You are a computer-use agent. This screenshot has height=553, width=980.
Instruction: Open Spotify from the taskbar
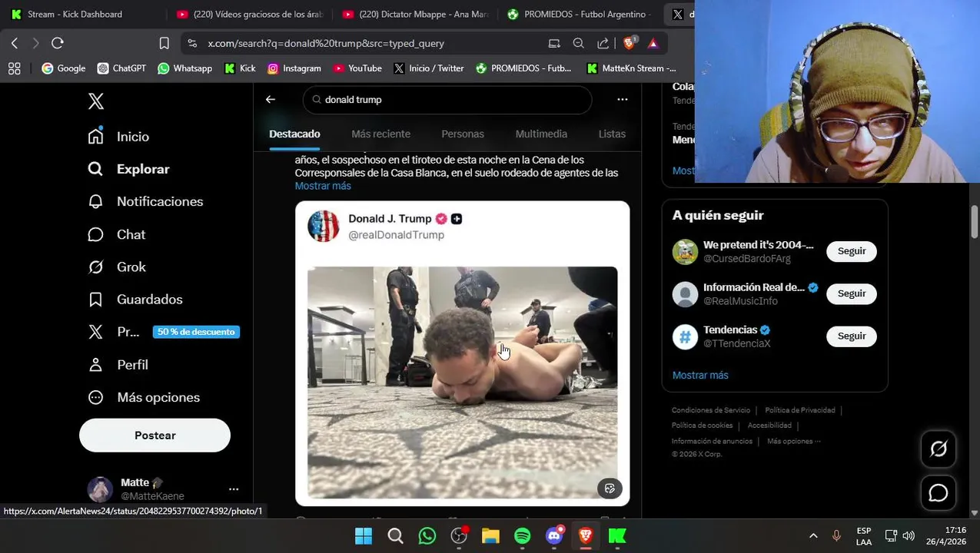tap(522, 536)
